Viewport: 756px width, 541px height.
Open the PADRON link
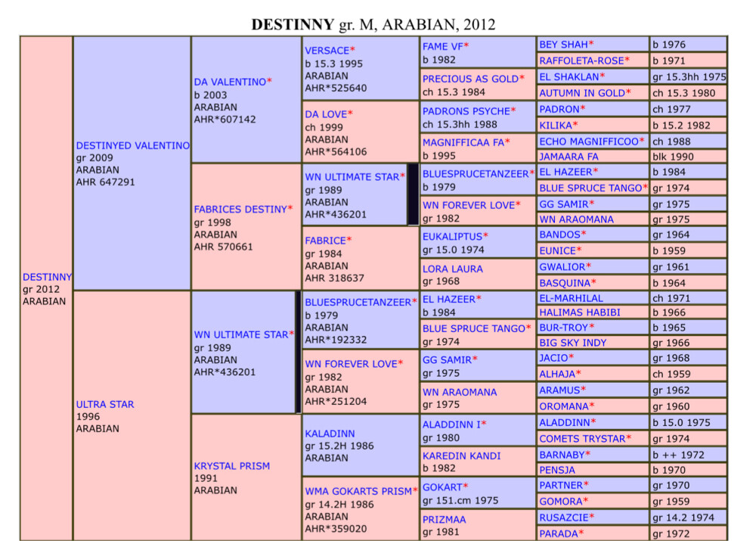click(559, 109)
